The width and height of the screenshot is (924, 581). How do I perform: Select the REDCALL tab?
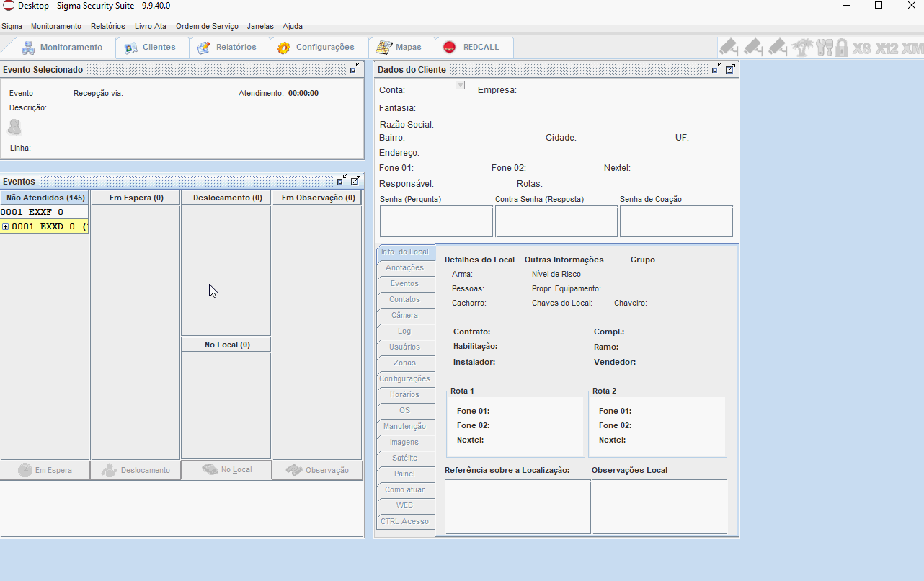[x=474, y=48]
